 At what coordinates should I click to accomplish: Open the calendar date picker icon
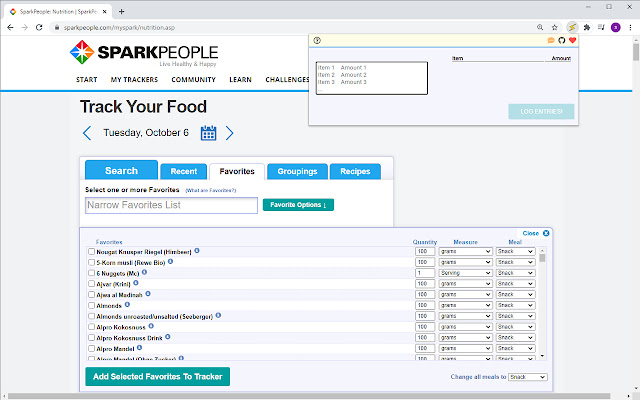point(208,133)
